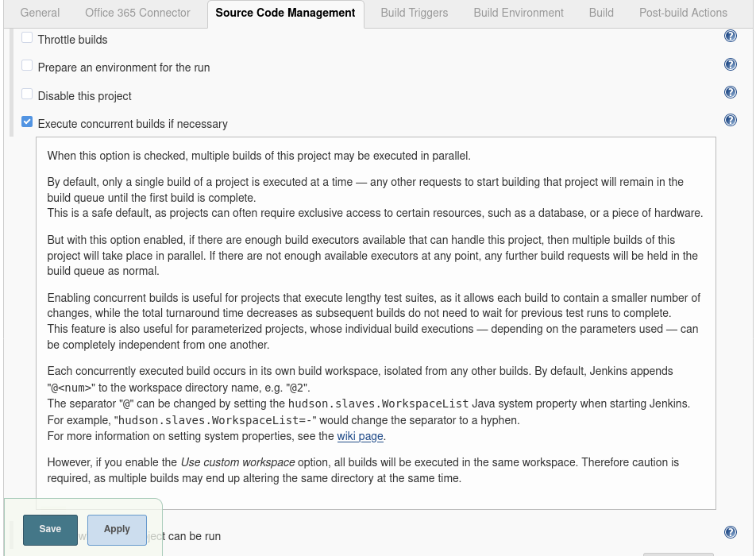Viewport: 756px width, 556px height.
Task: Show help beside restrict project can be run
Action: (x=730, y=532)
